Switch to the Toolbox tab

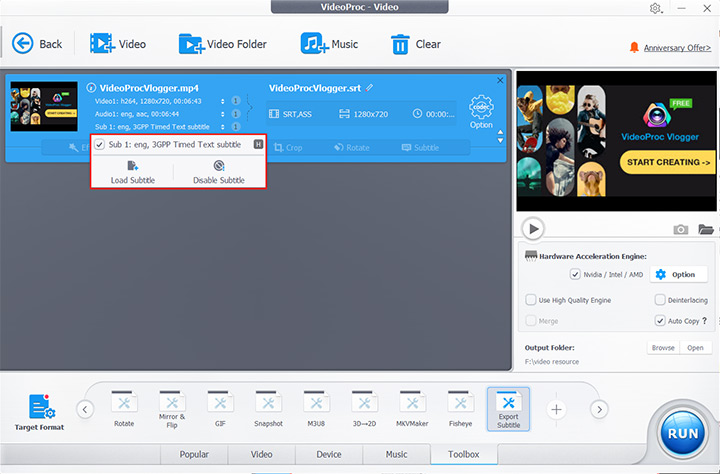click(x=464, y=454)
